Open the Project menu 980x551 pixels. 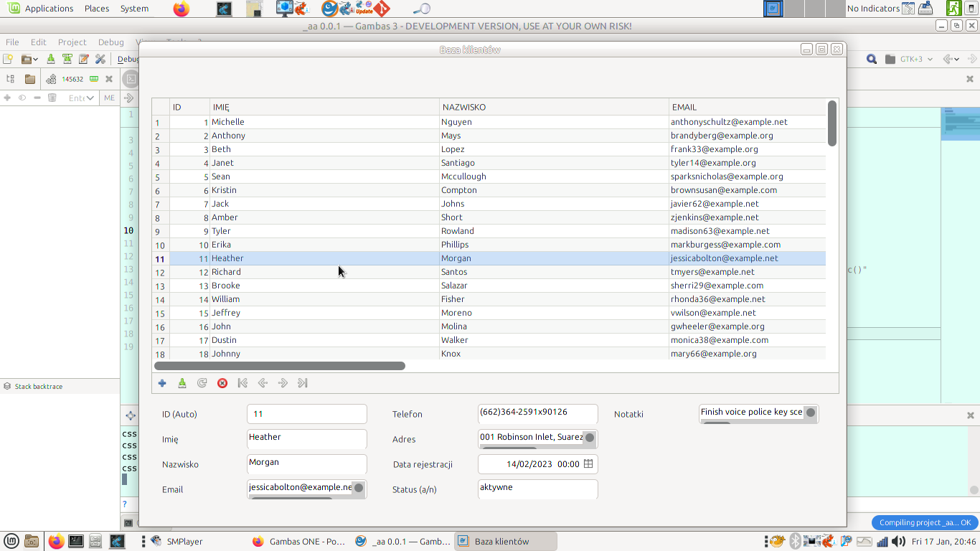coord(72,42)
